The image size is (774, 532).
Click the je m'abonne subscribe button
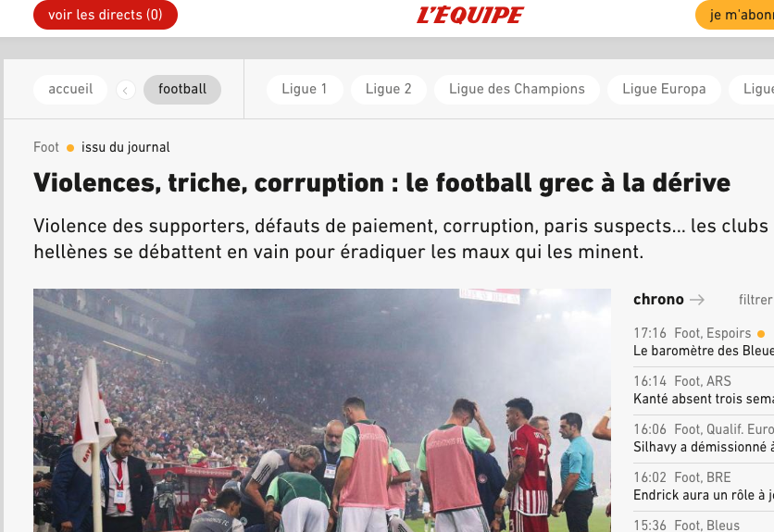[734, 15]
